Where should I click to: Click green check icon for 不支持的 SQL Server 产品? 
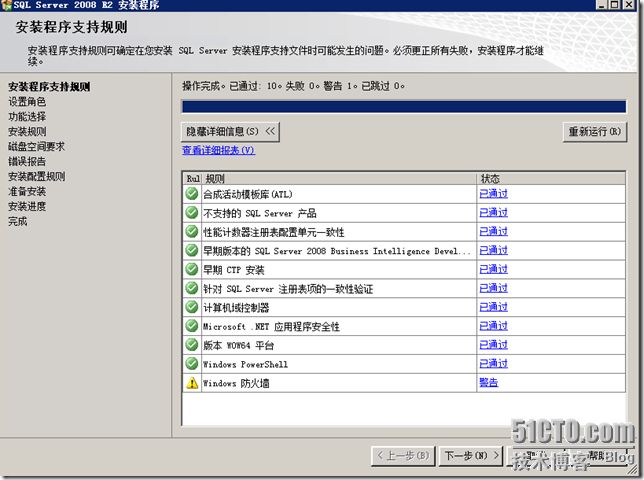[191, 212]
